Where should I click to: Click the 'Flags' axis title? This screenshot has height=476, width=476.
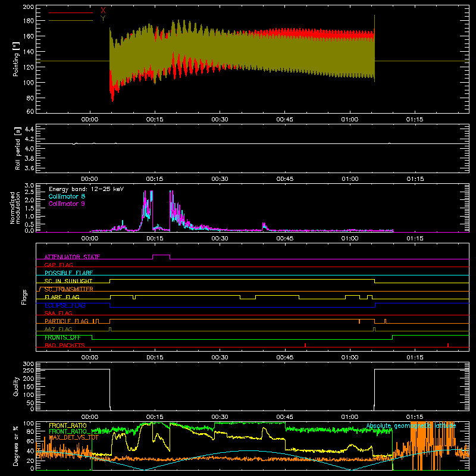(x=24, y=297)
